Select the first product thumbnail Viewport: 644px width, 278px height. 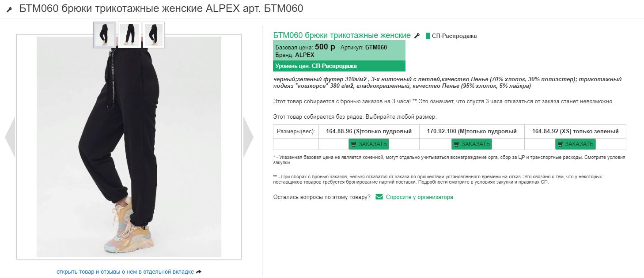click(105, 34)
